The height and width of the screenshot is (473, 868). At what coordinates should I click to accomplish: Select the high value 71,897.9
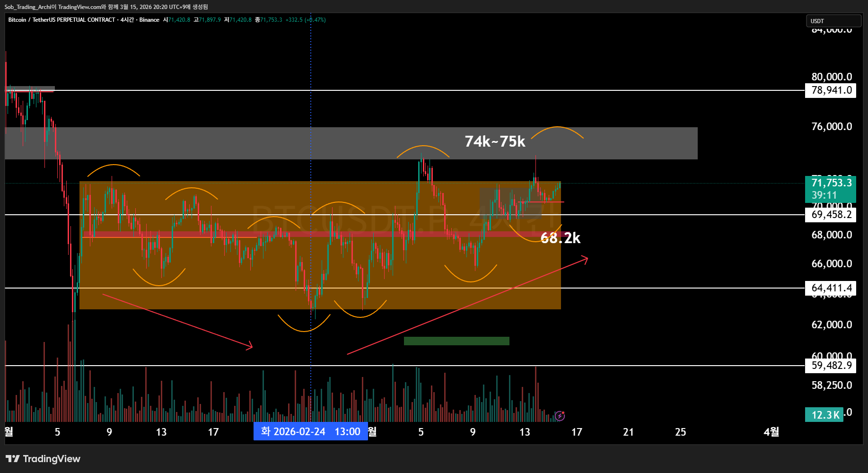pyautogui.click(x=210, y=20)
